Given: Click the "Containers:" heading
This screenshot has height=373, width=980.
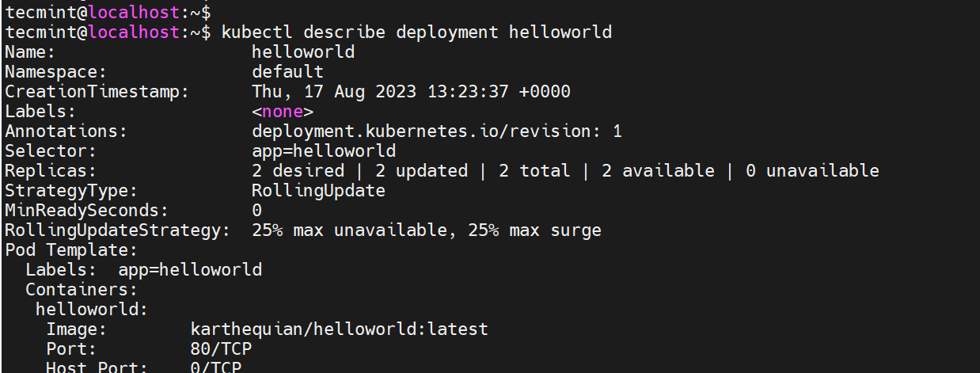Looking at the screenshot, I should pos(82,290).
